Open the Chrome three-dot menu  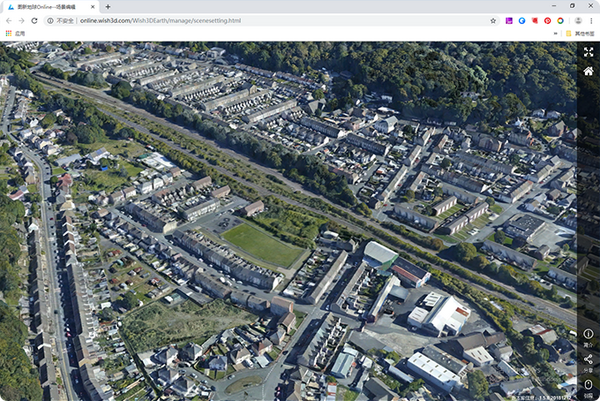click(x=591, y=21)
